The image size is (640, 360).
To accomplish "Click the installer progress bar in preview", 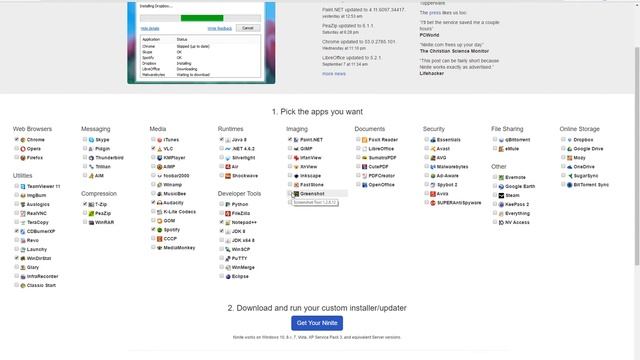I will (200, 18).
